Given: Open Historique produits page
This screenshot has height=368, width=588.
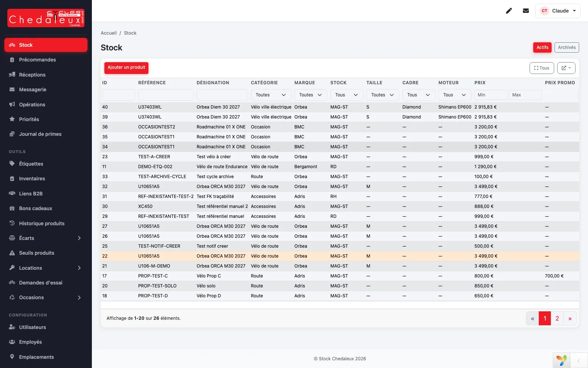Looking at the screenshot, I should coord(46,223).
